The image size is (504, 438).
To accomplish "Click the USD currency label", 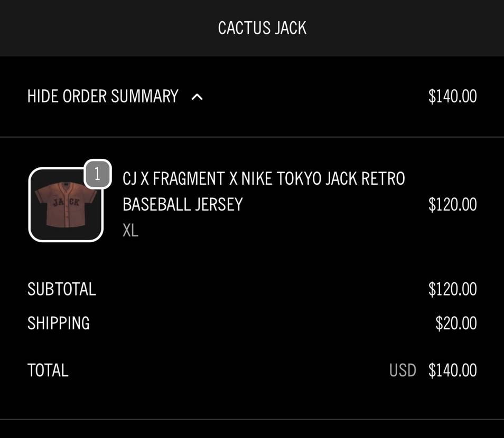I will coord(403,370).
